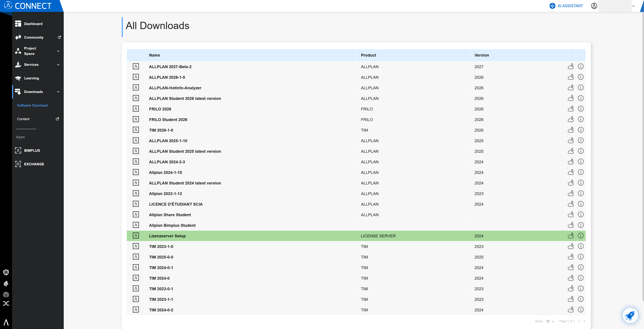Show info for ALLPLAN-Hotinfo-Analyzer

[581, 88]
